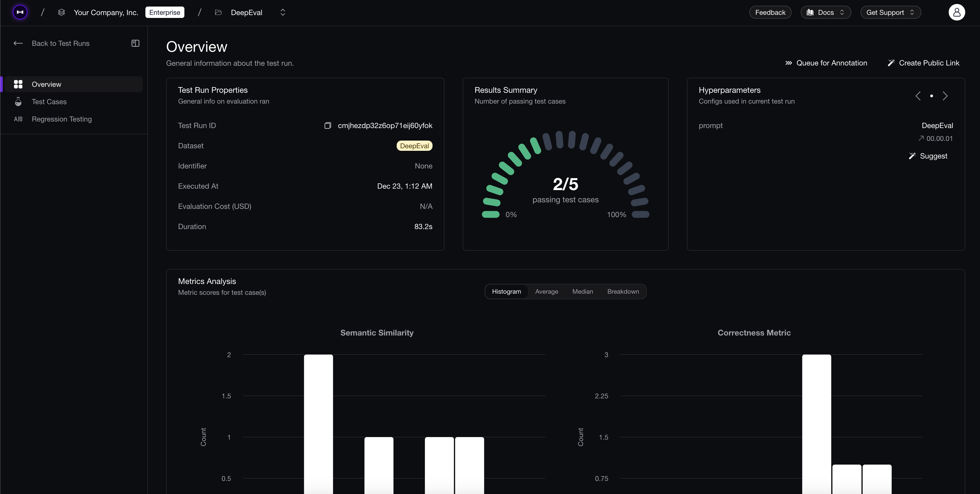
Task: Open Regression Testing via the A|B icon
Action: click(18, 119)
